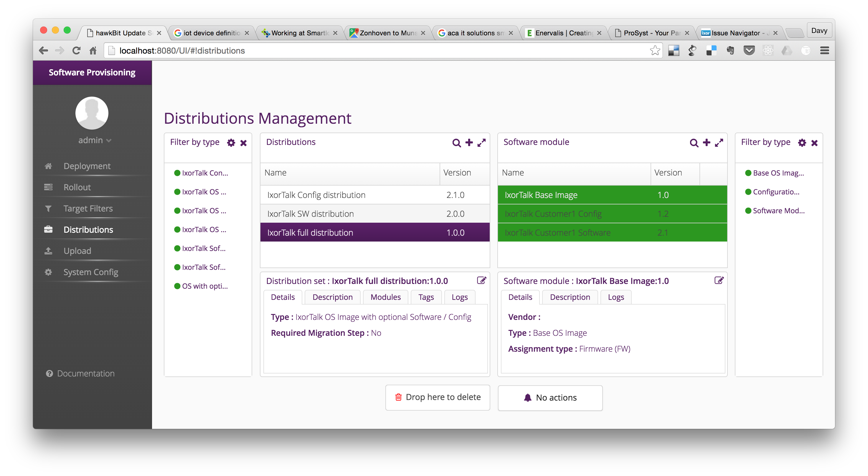The height and width of the screenshot is (476, 868).
Task: Maximize the Software module table
Action: coord(719,143)
